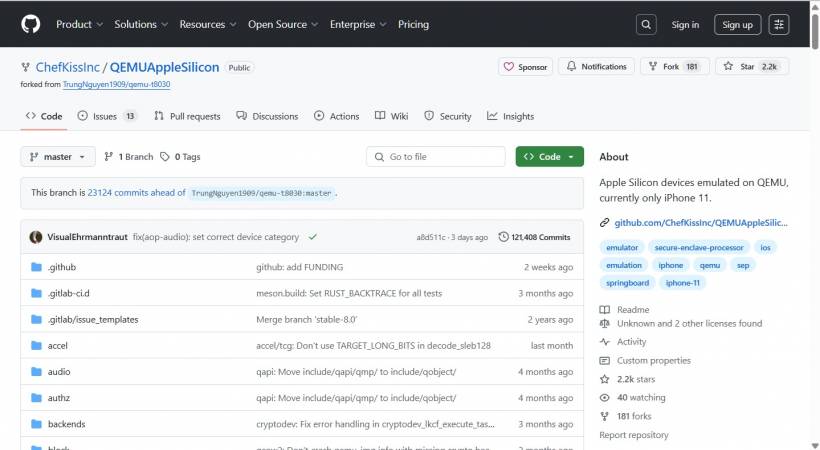This screenshot has width=820, height=450.
Task: Click the heart icon on Sponsor
Action: [x=508, y=66]
